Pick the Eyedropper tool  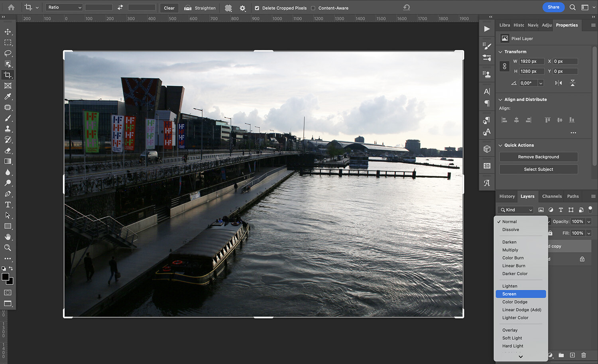pyautogui.click(x=8, y=96)
